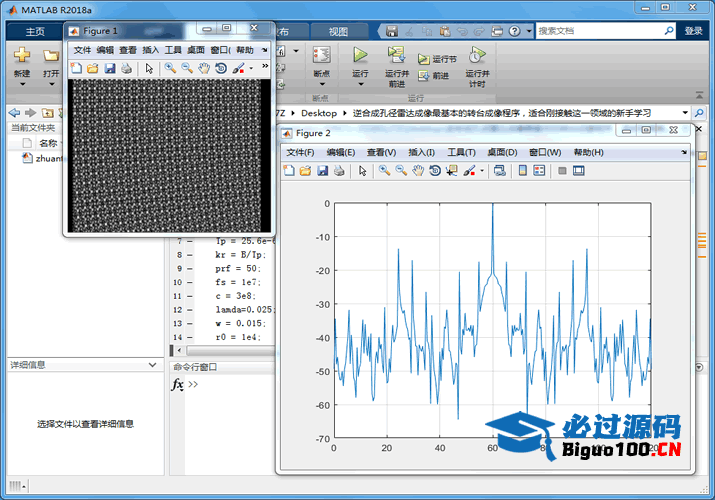
Task: Click the 运行节 run section button
Action: pyautogui.click(x=438, y=59)
